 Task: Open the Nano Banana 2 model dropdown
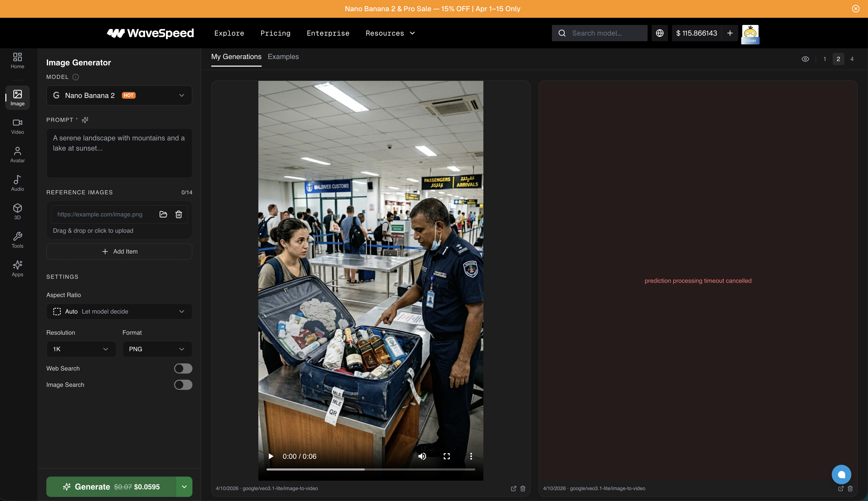(x=119, y=95)
